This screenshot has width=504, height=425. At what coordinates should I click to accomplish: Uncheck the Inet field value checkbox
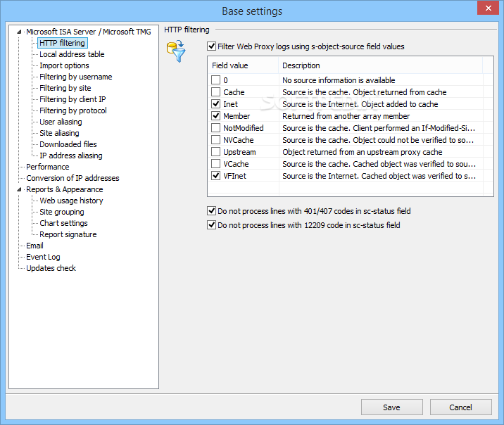(215, 103)
